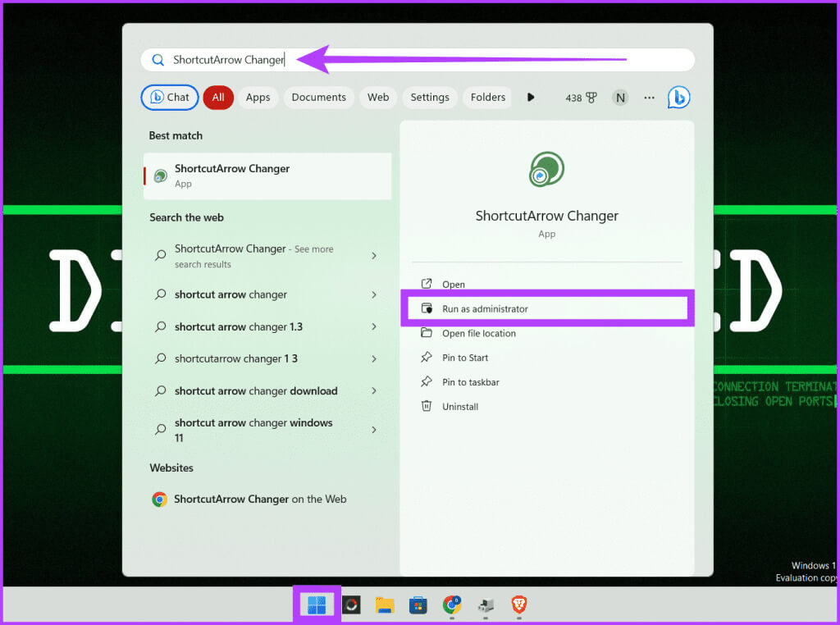Screen dimensions: 840x625
Task: Expand chevron next to 'shortcut arrow changer download'
Action: tap(374, 391)
